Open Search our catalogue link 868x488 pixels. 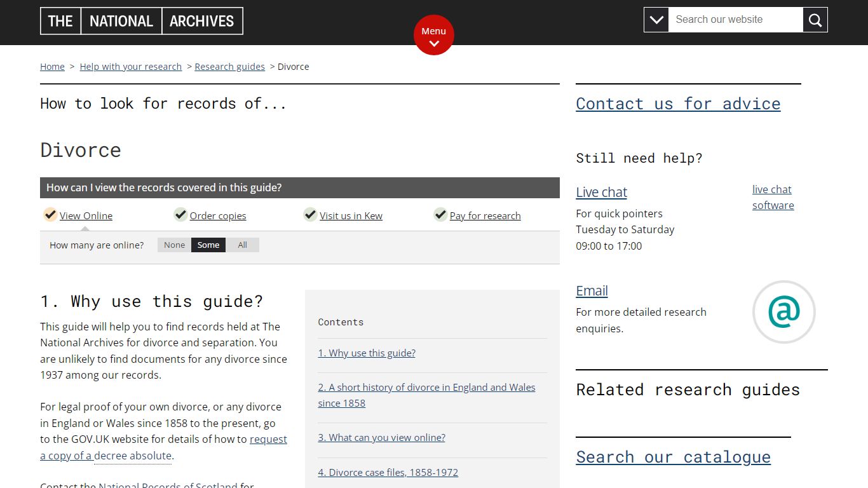point(673,457)
